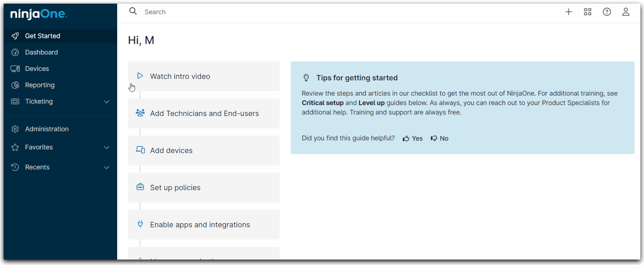Open Add Technicians and End-users step
644x265 pixels.
(x=204, y=113)
